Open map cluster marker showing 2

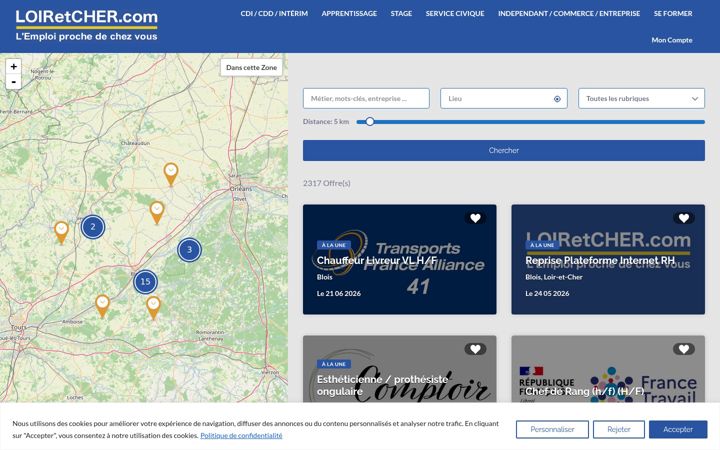pyautogui.click(x=93, y=227)
